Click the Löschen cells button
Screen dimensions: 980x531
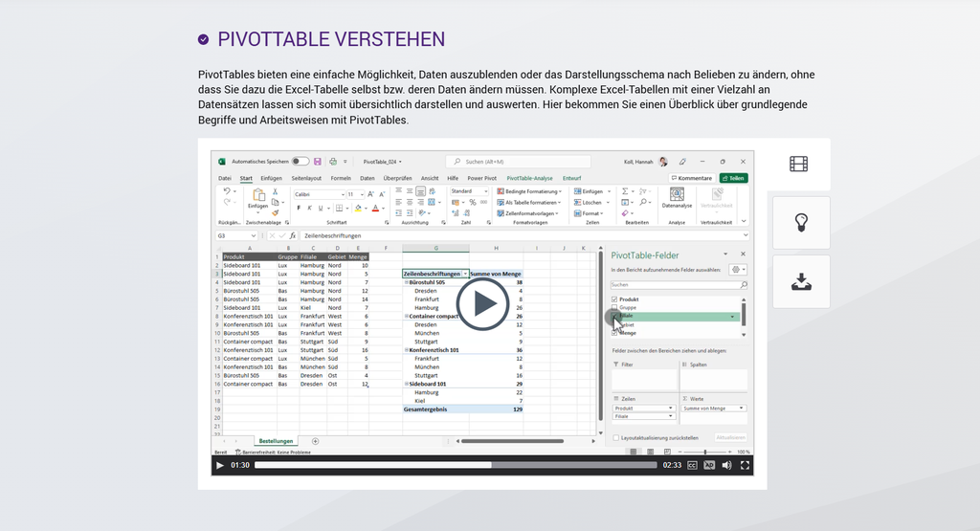tap(590, 203)
